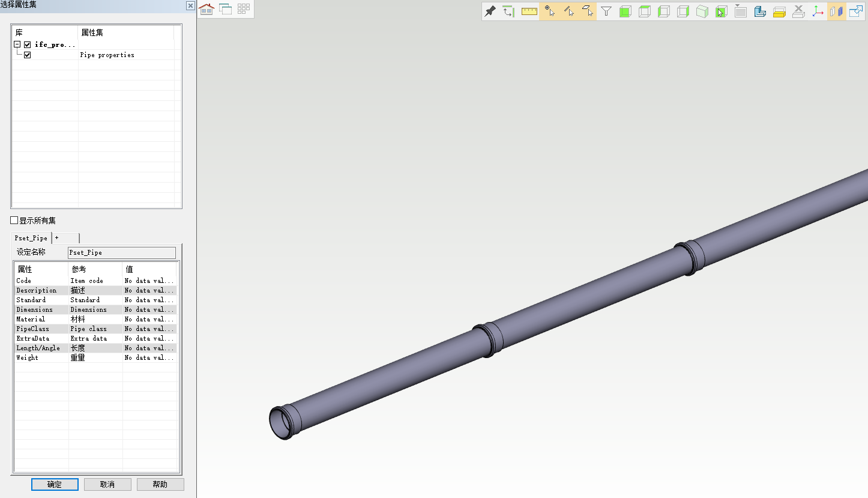
Task: Click the open end of the pipe model
Action: (x=280, y=422)
